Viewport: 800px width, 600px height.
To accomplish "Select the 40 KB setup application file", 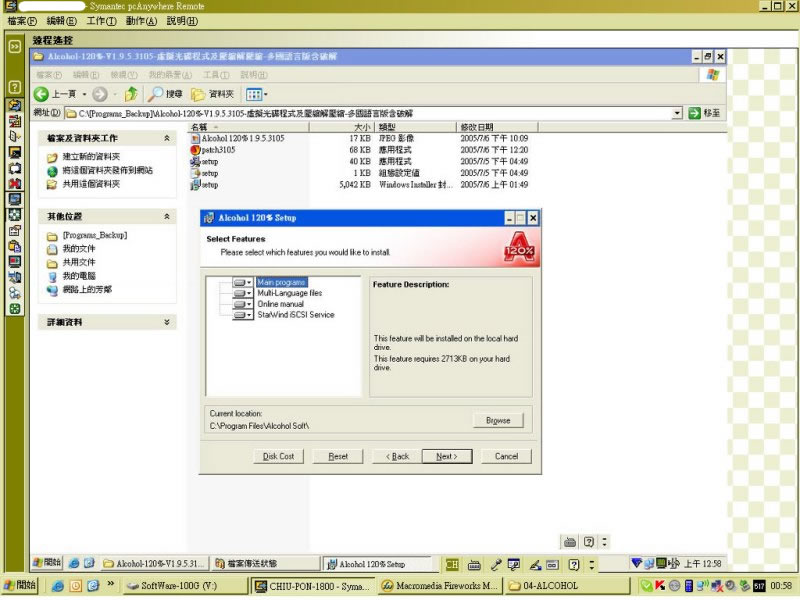I will point(205,162).
